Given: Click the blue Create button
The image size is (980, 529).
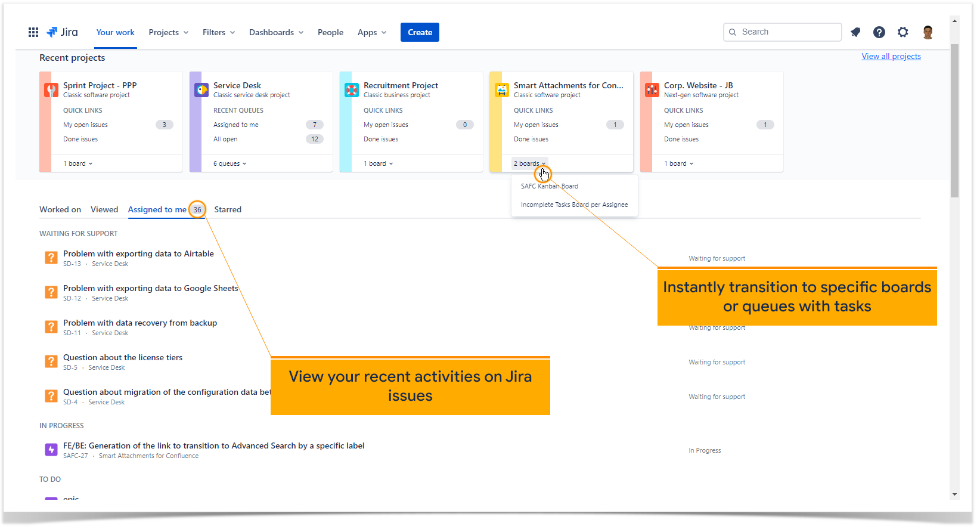Looking at the screenshot, I should 420,32.
